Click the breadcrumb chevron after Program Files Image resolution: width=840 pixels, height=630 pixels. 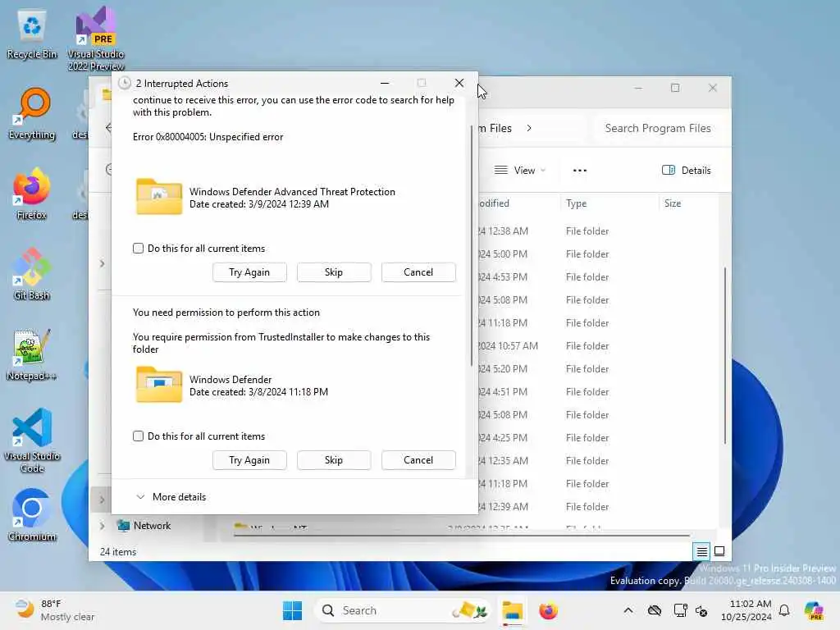529,128
